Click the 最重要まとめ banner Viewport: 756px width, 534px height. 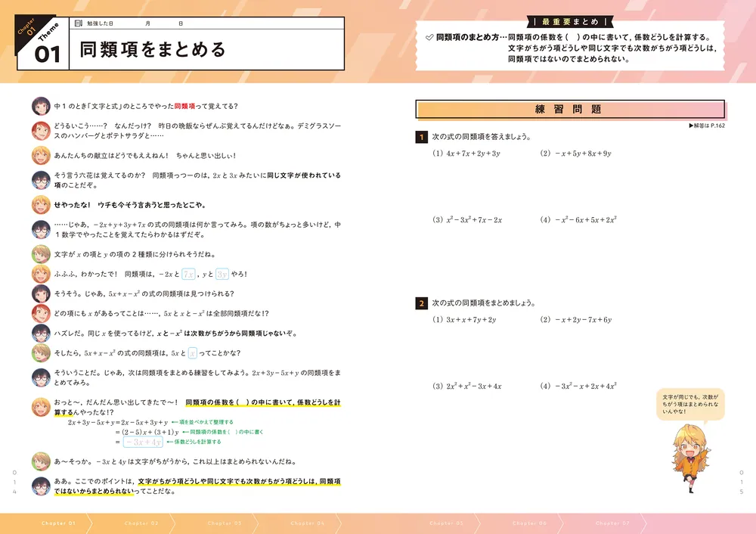click(571, 22)
